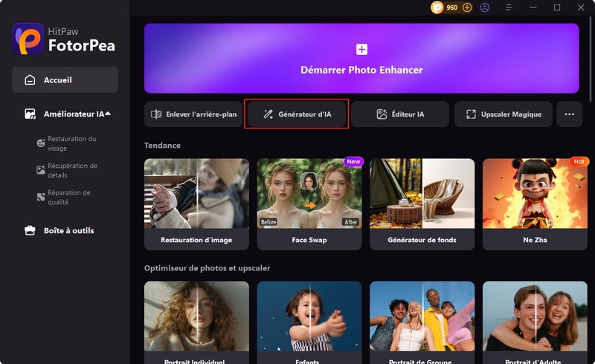Click the HitPaw FotorPea logo icon
This screenshot has height=364, width=595.
pos(28,39)
